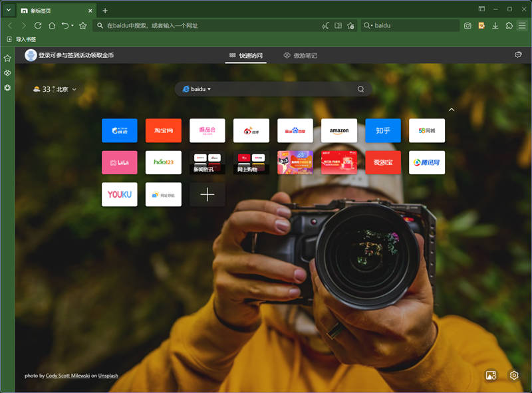The height and width of the screenshot is (393, 532).
Task: Open the Beijing weather location dropdown
Action: point(74,89)
